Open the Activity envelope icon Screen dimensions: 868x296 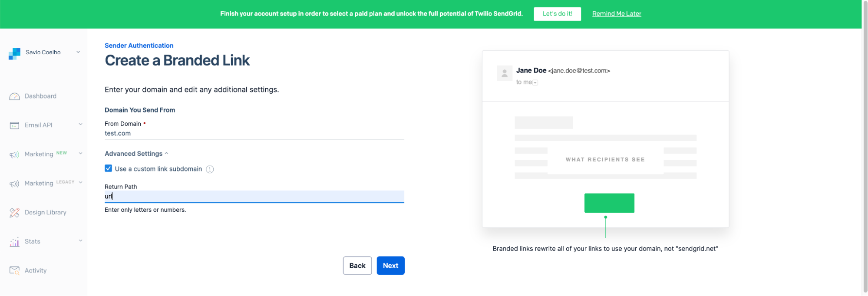click(x=14, y=271)
